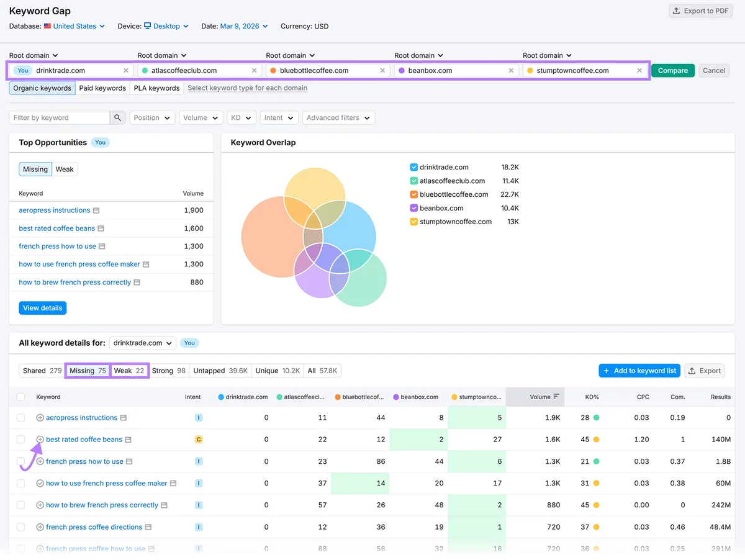
Task: Click the check icon for 'how to use french press coffee maker'
Action: 40,483
